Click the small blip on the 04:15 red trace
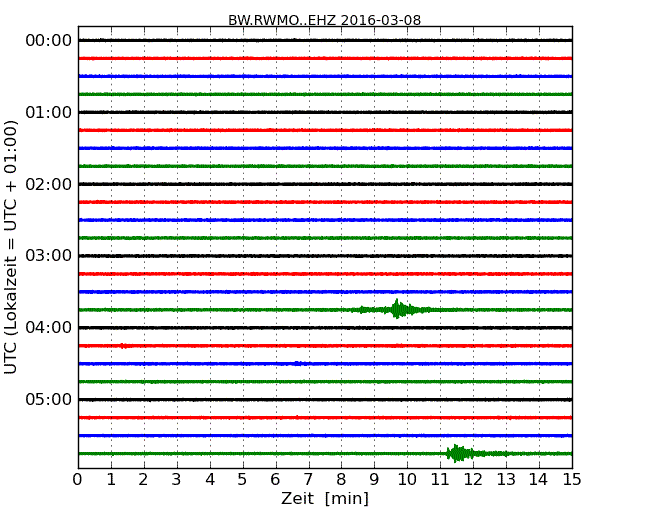The image size is (650, 520). tap(123, 346)
